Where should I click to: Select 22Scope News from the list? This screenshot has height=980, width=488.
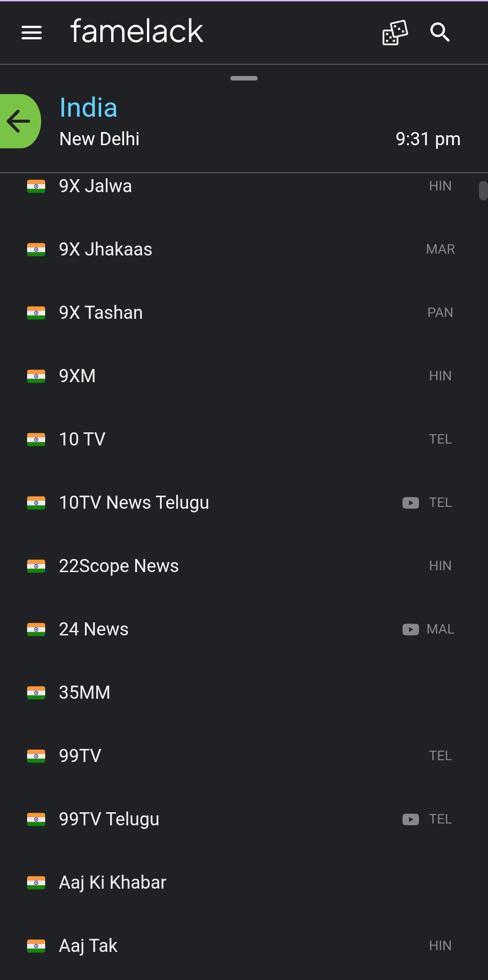[119, 566]
